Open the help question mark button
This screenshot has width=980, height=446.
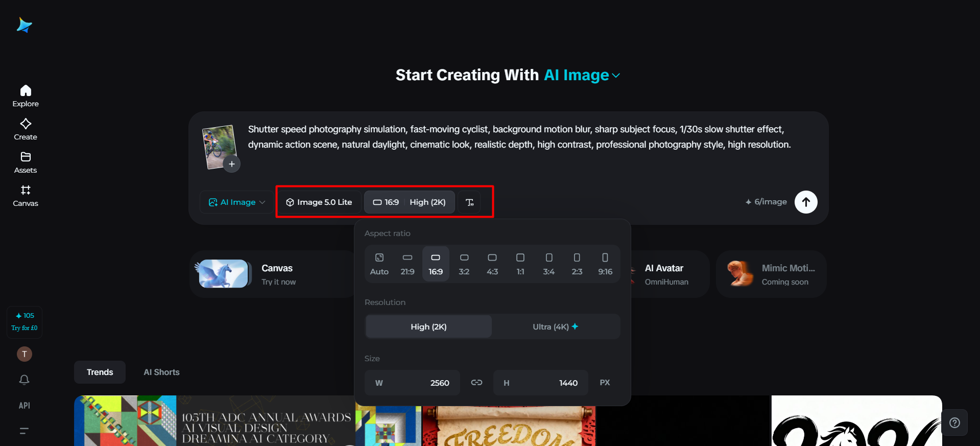pos(954,422)
